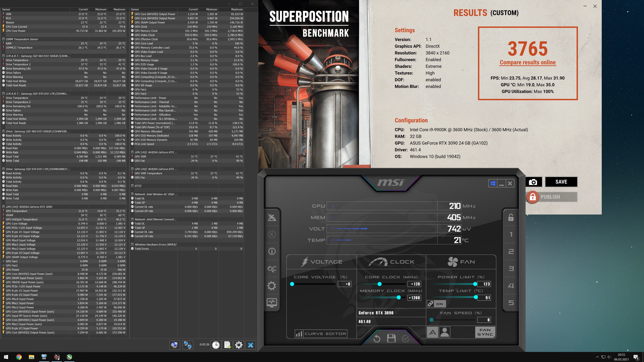This screenshot has width=644, height=362.
Task: Toggle the power/temp limit link ON switch
Action: pos(436,304)
